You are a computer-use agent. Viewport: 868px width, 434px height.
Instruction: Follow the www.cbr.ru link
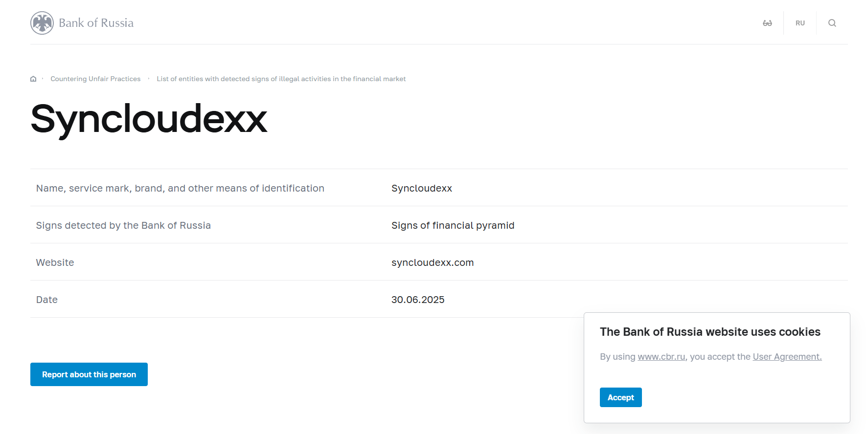(661, 357)
